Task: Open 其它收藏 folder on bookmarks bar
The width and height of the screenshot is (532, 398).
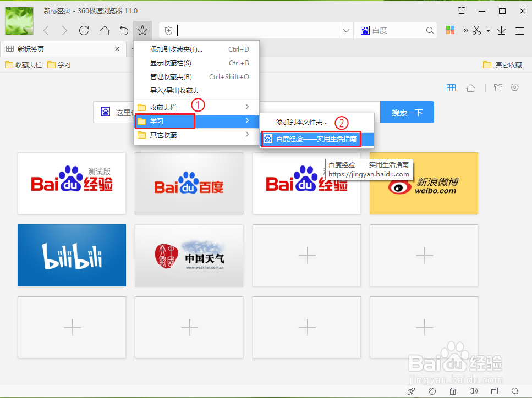Action: click(x=502, y=64)
